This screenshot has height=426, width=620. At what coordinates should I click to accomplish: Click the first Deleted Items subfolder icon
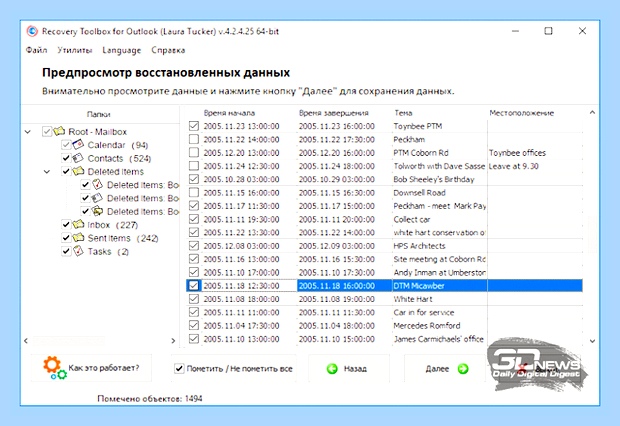pos(97,184)
